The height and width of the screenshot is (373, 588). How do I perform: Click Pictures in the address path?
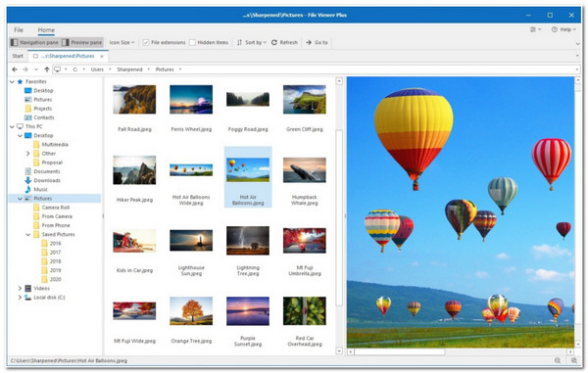point(165,70)
